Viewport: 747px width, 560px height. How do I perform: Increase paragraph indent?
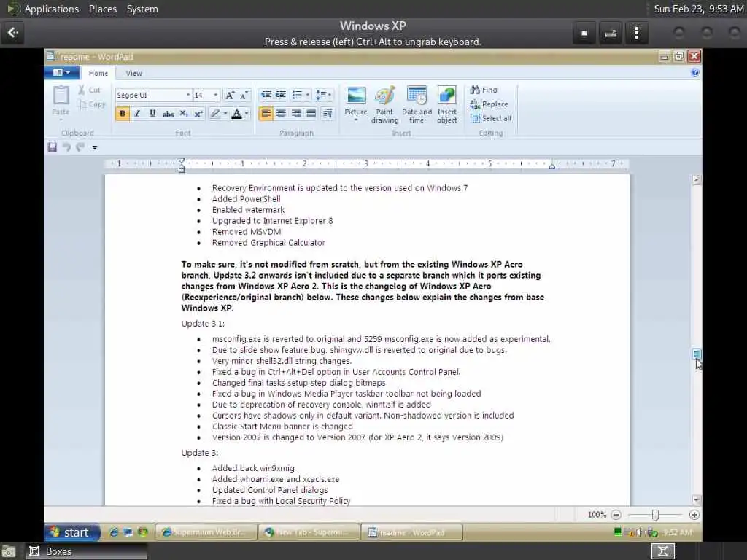[x=281, y=95]
